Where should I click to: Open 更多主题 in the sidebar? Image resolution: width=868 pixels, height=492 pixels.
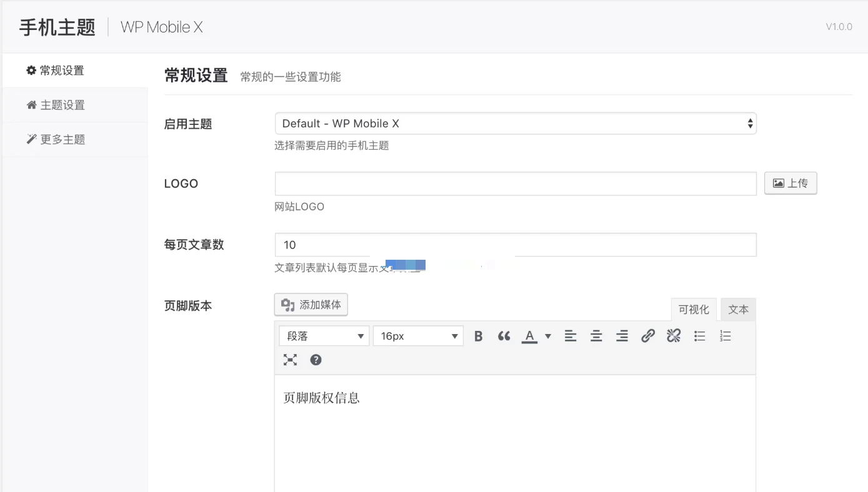point(75,139)
